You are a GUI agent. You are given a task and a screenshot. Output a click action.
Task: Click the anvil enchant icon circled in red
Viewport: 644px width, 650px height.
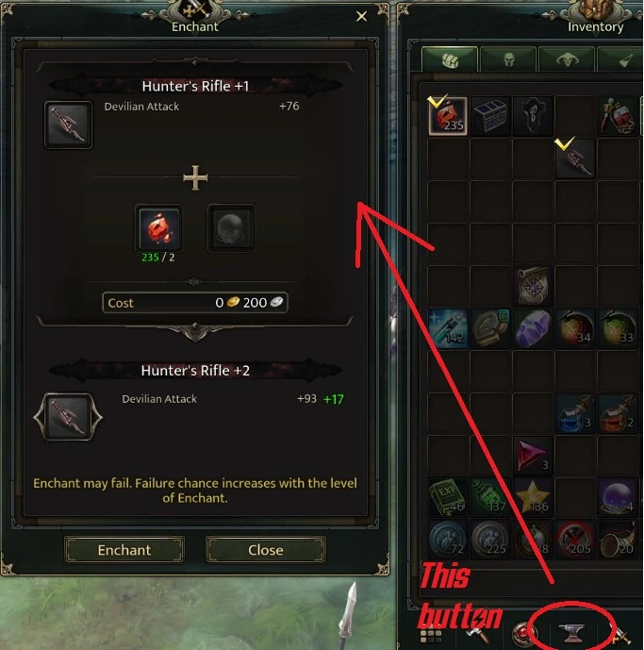click(572, 631)
